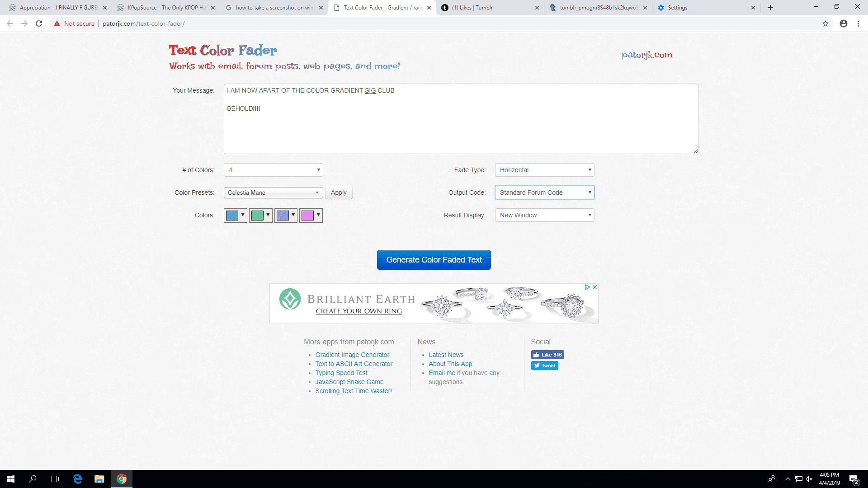Click inside the Your Message text area
Screen dimensions: 868x488
point(461,119)
